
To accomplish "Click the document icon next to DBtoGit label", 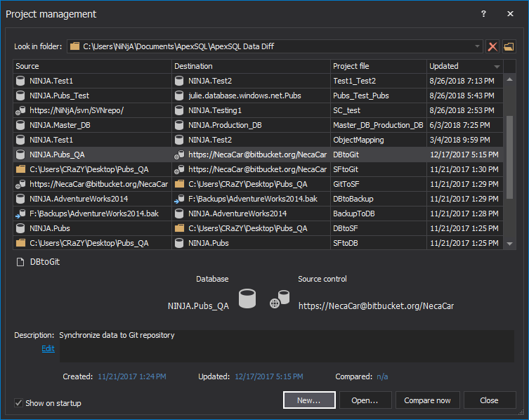I will (x=19, y=261).
